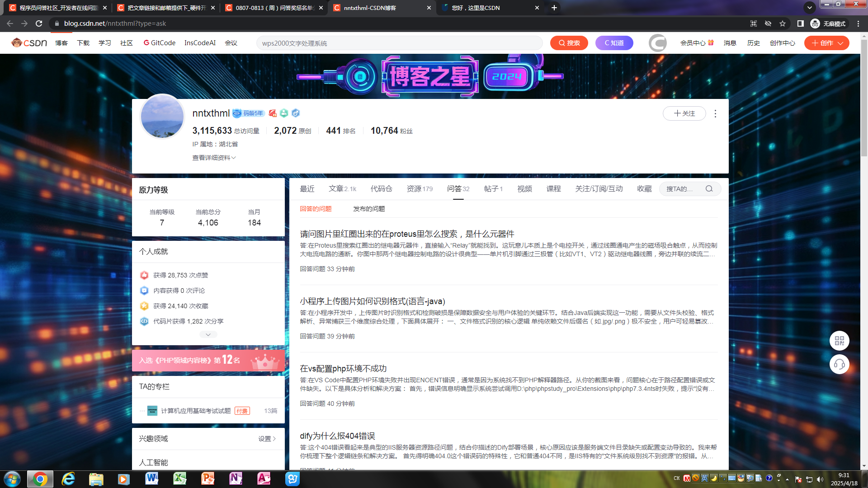Viewport: 868px width, 488px height.
Task: Switch to the 文章 2.1k tab
Action: point(342,189)
